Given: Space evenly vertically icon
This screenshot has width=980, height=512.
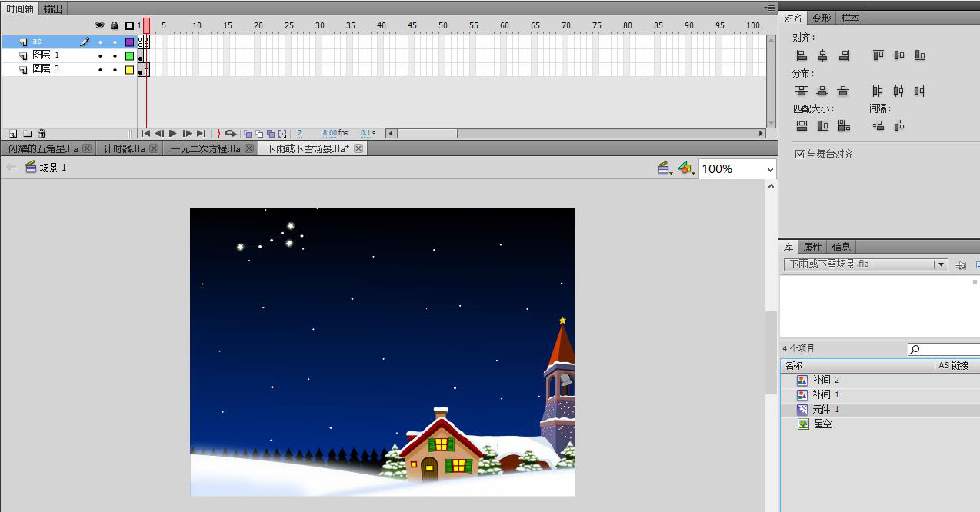Looking at the screenshot, I should click(x=878, y=126).
